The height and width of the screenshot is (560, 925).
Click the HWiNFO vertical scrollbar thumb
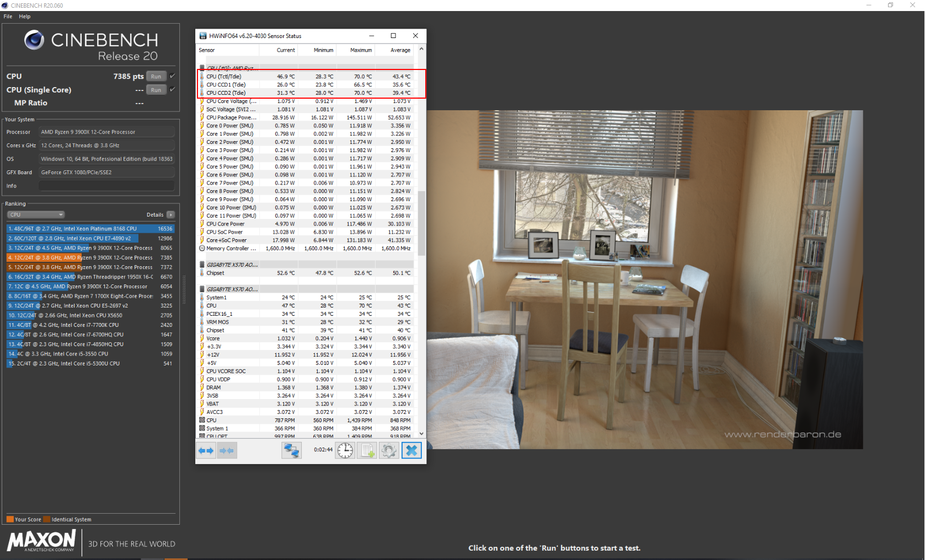pyautogui.click(x=421, y=223)
